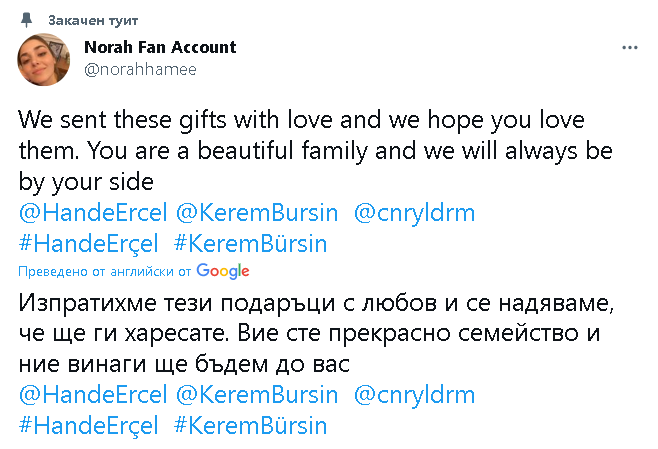Open #HandeErçel hashtag in the Bulgarian translation
This screenshot has width=658, height=449.
89,424
